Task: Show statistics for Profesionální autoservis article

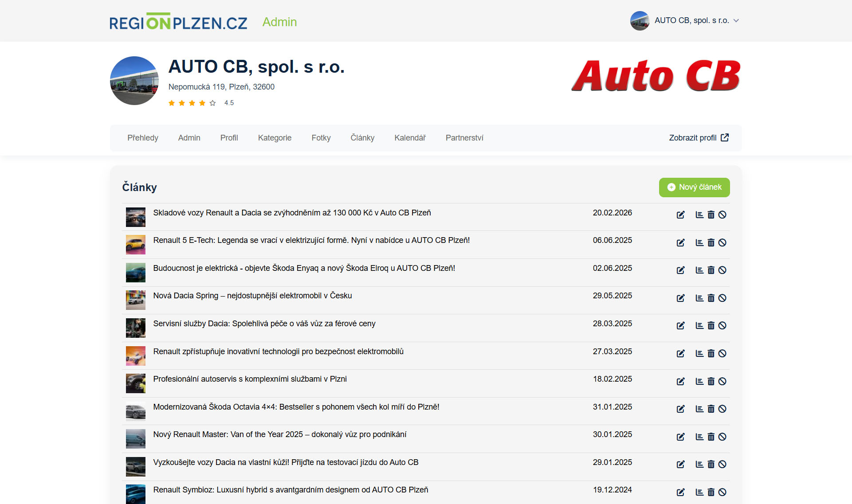Action: pyautogui.click(x=699, y=382)
